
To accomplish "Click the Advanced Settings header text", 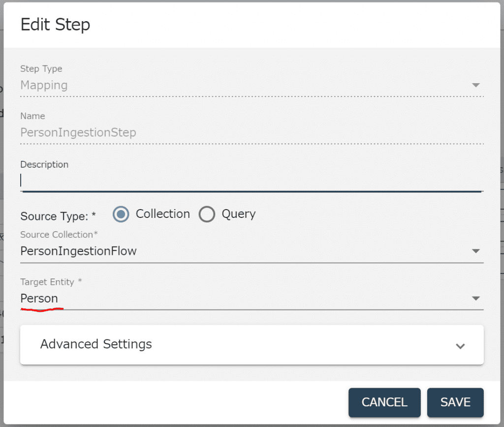I will [96, 344].
